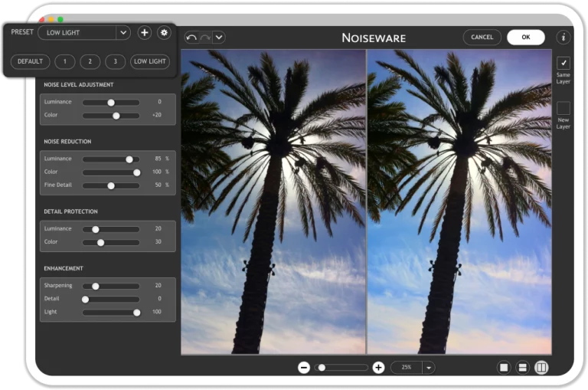Select the Default preset tab
588x390 pixels.
(31, 61)
